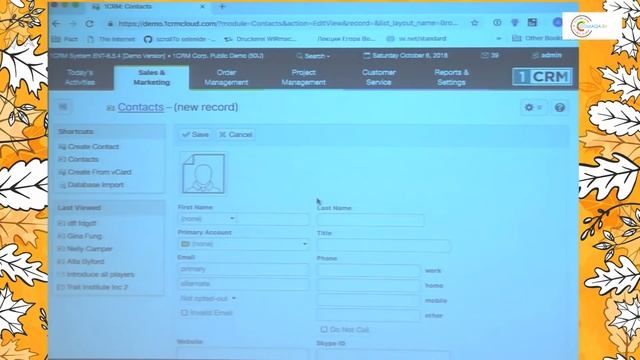The height and width of the screenshot is (360, 640).
Task: Close the 1CRM: Contacts browser tab
Action: tap(202, 7)
